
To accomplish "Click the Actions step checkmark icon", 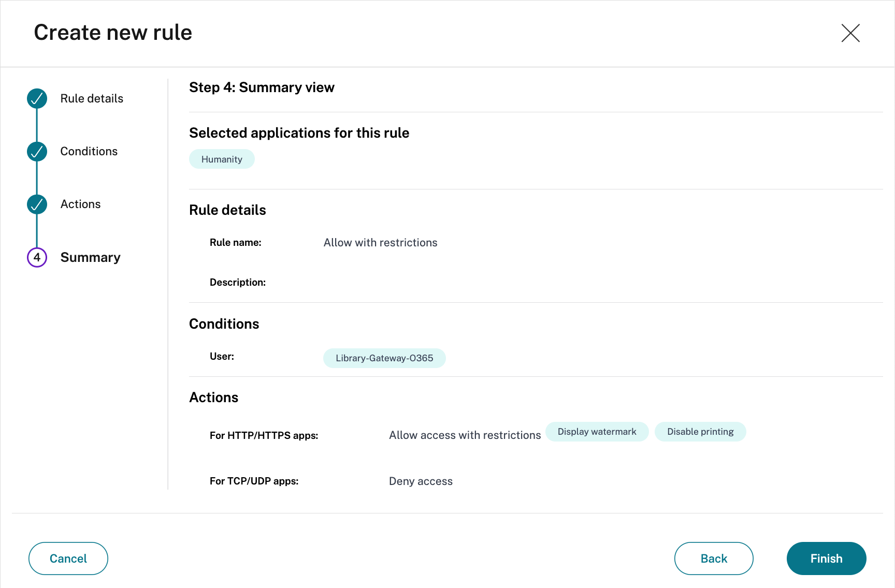I will click(x=37, y=204).
